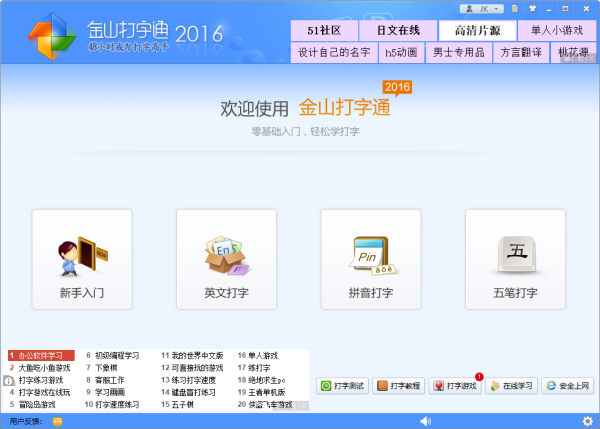600x429 pixels.
Task: Click the user feedback chat bubble icon
Action: coord(57,422)
